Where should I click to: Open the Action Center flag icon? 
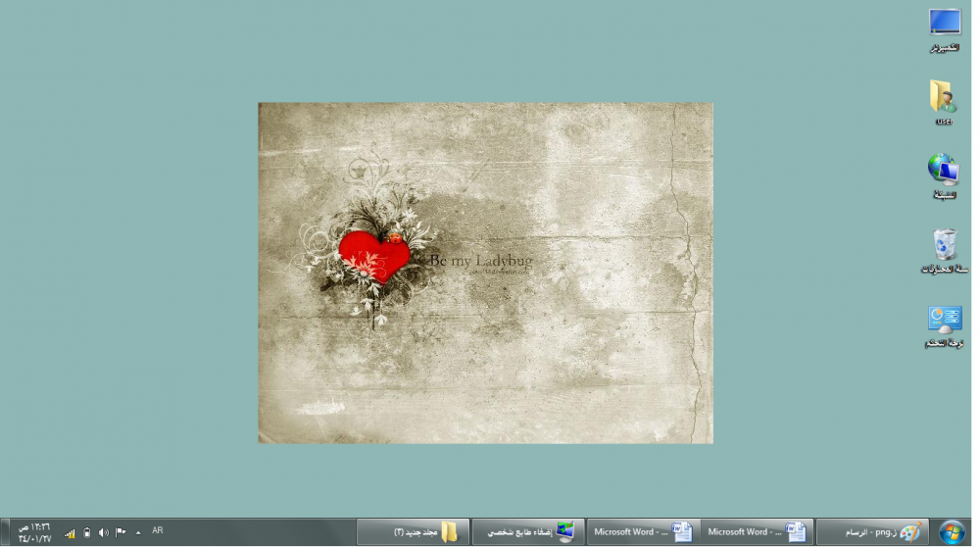[121, 532]
